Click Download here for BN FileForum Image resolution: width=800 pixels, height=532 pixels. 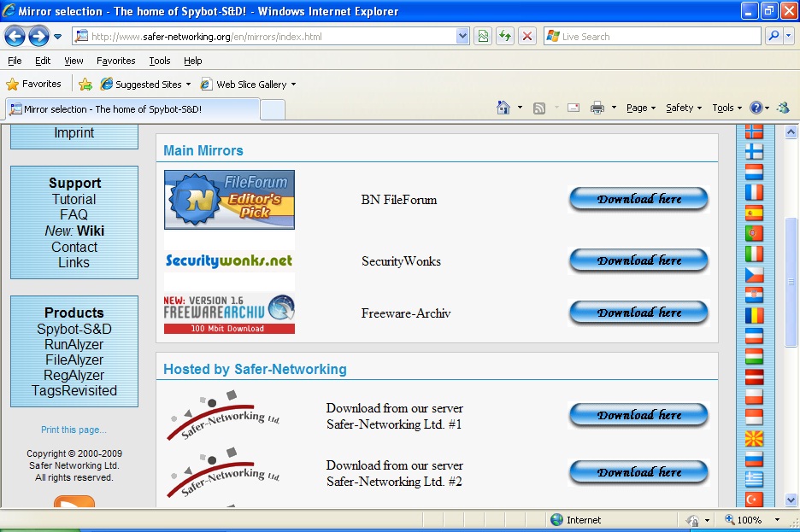pos(638,199)
